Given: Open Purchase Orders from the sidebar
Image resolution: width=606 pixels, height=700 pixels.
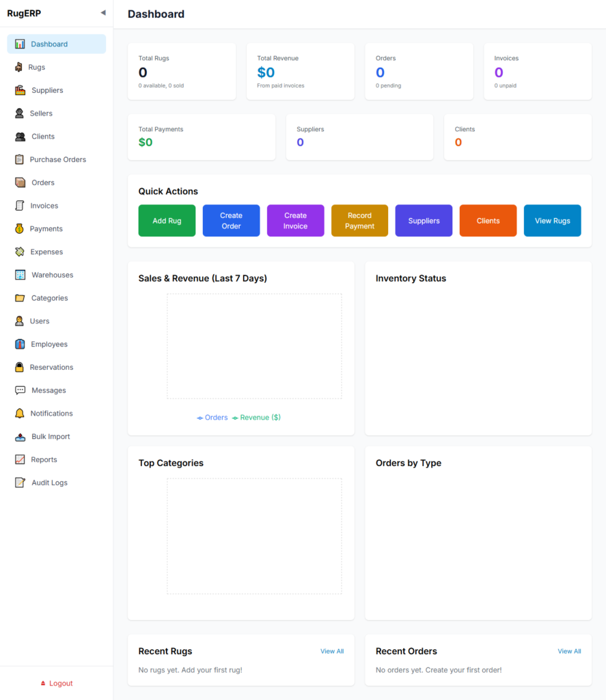Looking at the screenshot, I should 57,159.
